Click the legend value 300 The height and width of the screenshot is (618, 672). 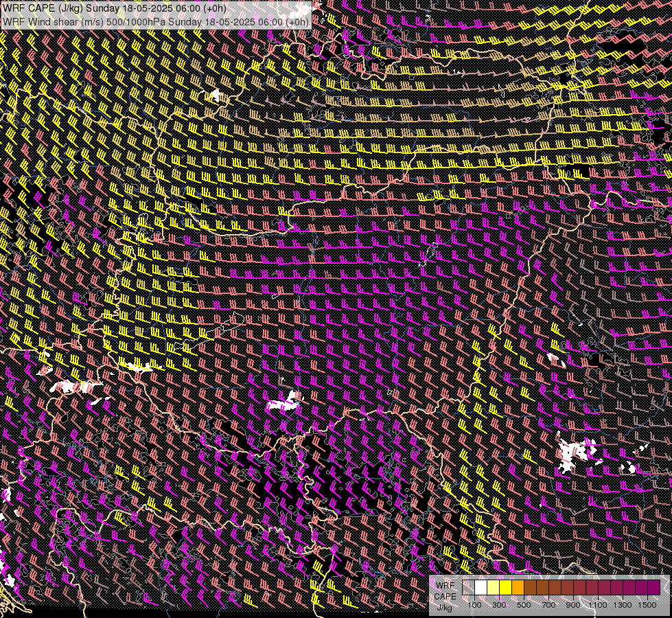coord(499,605)
